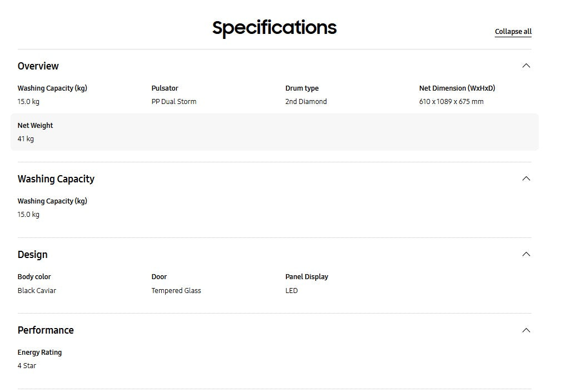
Task: Collapse the Performance section chevron
Action: (526, 330)
